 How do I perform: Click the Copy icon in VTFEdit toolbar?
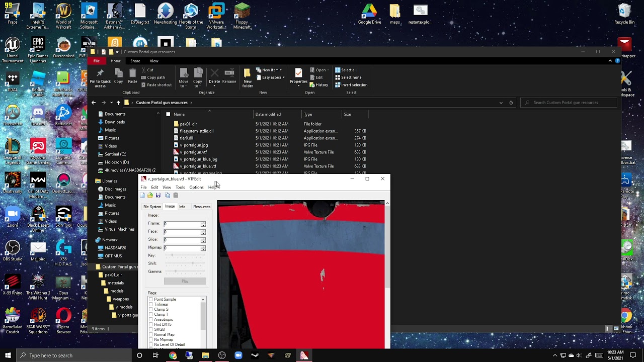[168, 195]
